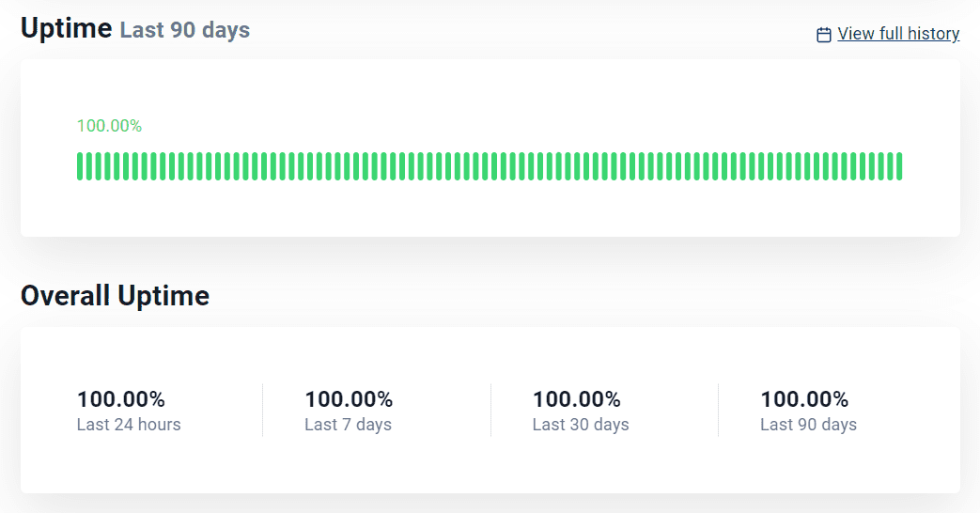Viewport: 980px width, 513px height.
Task: Click the calendar icon beside View full history
Action: tap(824, 35)
